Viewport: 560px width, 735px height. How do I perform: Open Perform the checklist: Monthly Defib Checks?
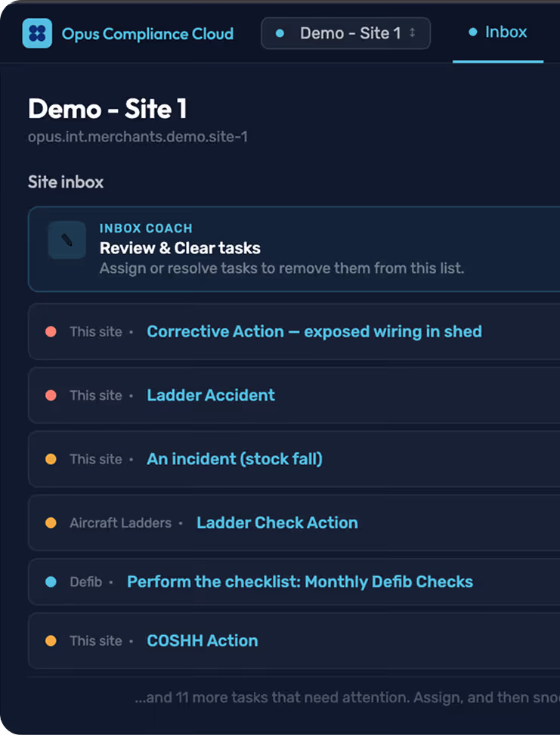pyautogui.click(x=300, y=581)
